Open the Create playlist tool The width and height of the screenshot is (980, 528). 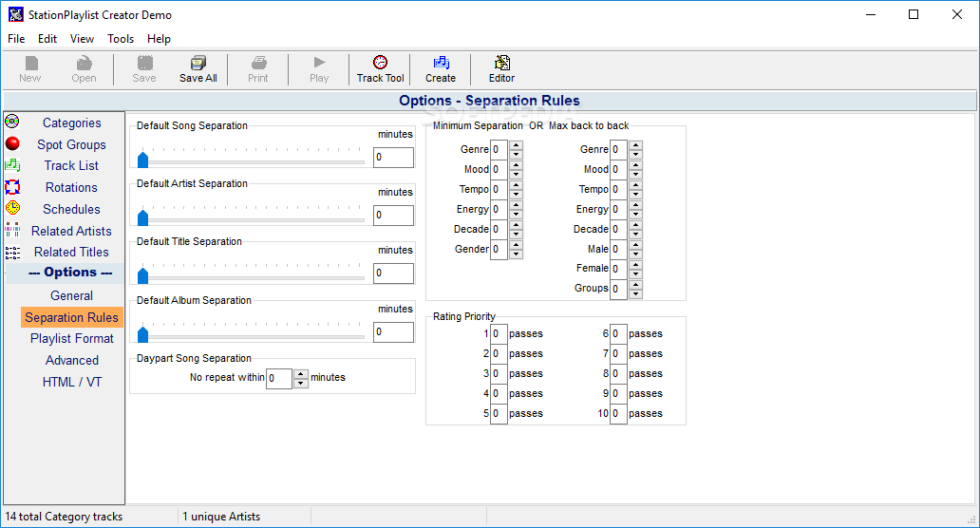(440, 68)
